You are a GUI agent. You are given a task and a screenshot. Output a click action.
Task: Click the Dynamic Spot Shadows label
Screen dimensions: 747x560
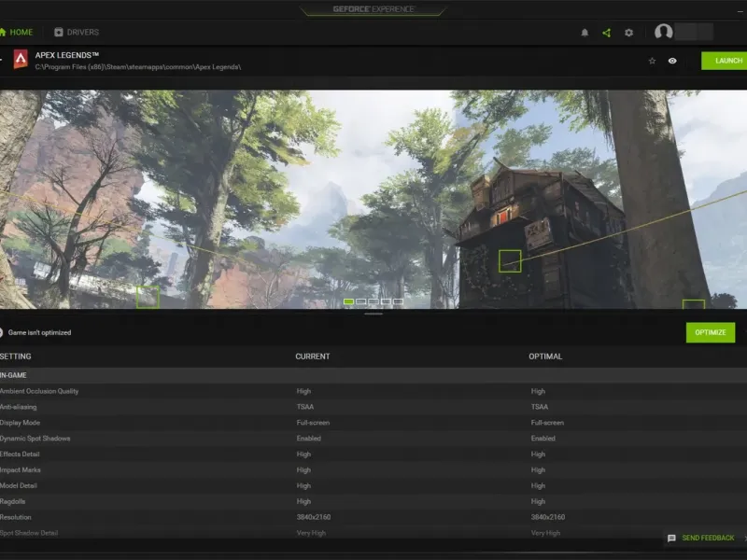click(x=35, y=438)
